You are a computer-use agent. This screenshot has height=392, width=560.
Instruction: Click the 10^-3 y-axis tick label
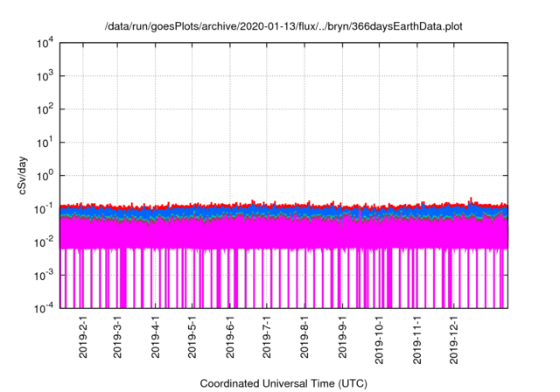tap(44, 276)
